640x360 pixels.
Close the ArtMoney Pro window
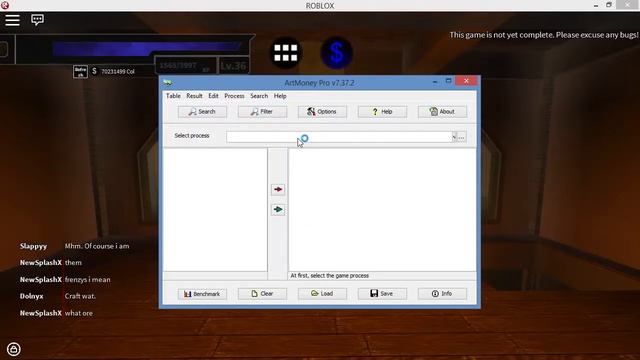coord(466,81)
